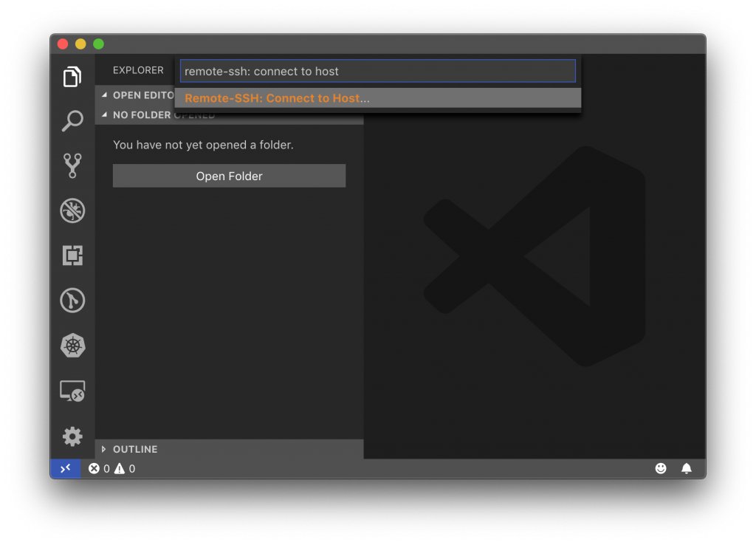Click the feedback smiley icon
Screen dimensions: 756x545
point(661,468)
